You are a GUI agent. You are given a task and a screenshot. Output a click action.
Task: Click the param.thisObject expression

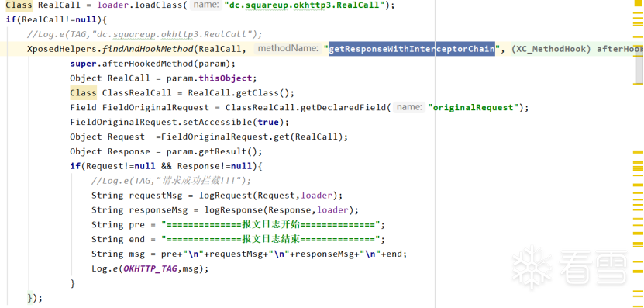coord(209,78)
